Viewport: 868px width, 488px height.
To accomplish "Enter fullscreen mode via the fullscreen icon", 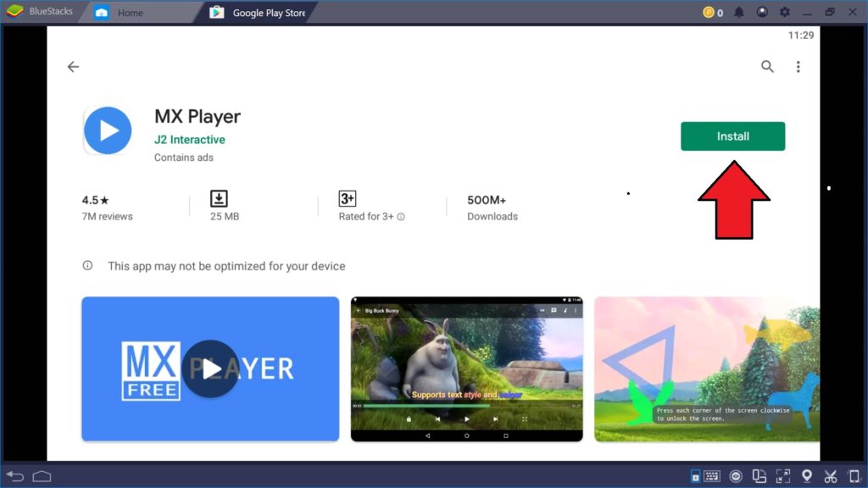I will tap(783, 476).
